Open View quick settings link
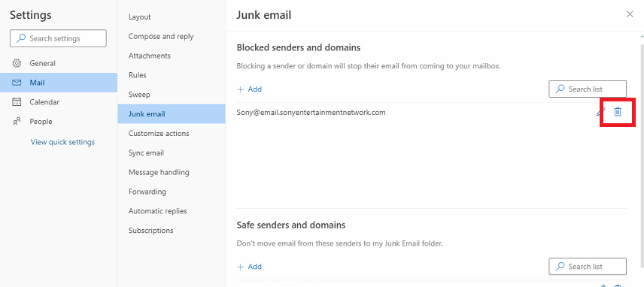Screen dimensions: 644x287 click(x=63, y=142)
